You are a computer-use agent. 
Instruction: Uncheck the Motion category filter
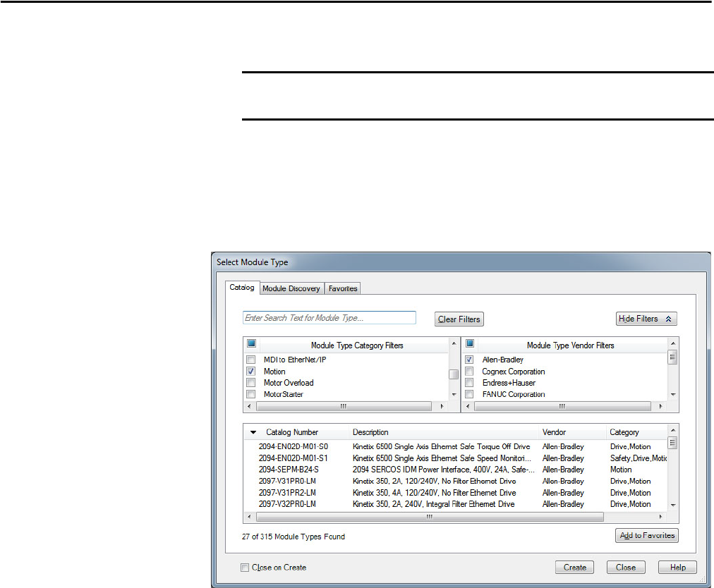250,371
